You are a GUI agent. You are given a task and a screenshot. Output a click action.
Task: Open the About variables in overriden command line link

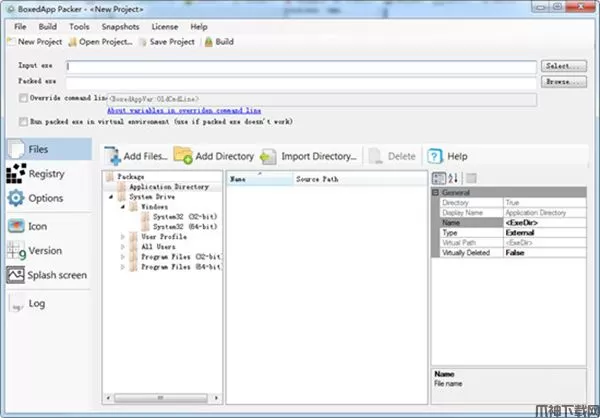(184, 111)
